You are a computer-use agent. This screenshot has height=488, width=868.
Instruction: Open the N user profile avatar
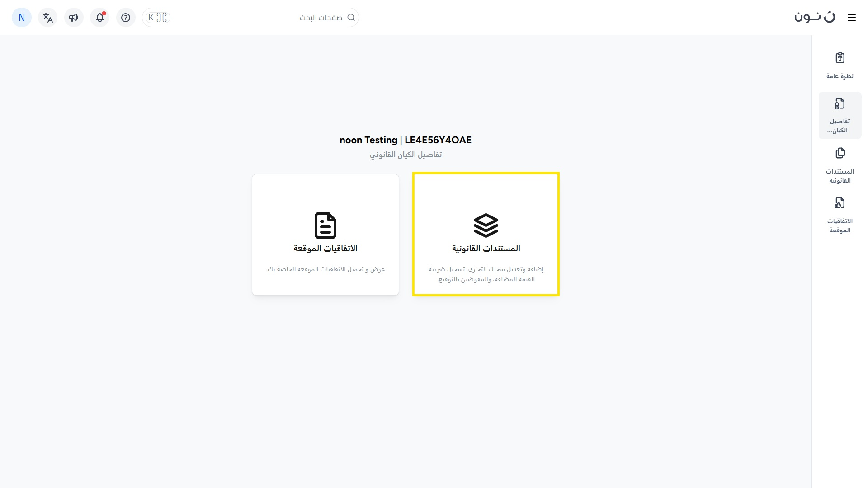tap(22, 18)
